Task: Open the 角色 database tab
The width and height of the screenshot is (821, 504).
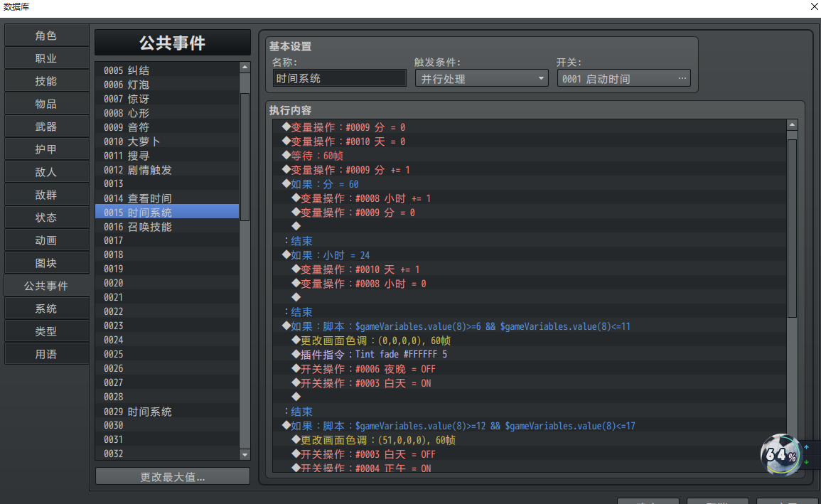Action: point(47,36)
